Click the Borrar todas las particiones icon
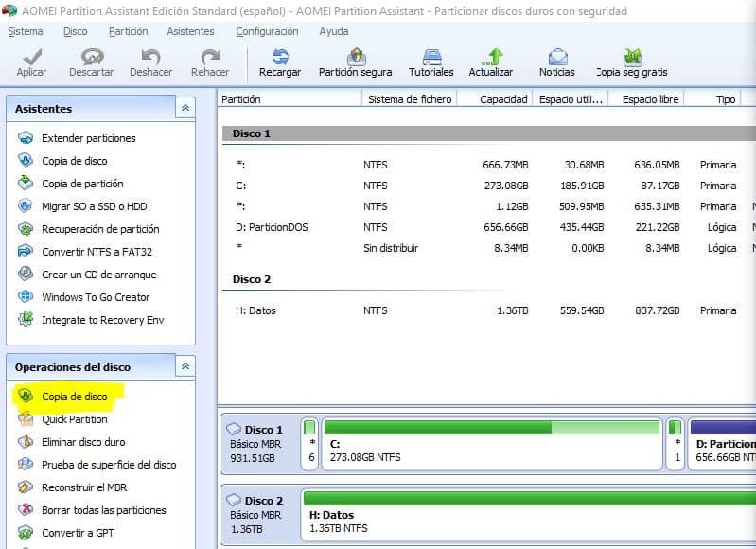The image size is (756, 549). click(25, 510)
